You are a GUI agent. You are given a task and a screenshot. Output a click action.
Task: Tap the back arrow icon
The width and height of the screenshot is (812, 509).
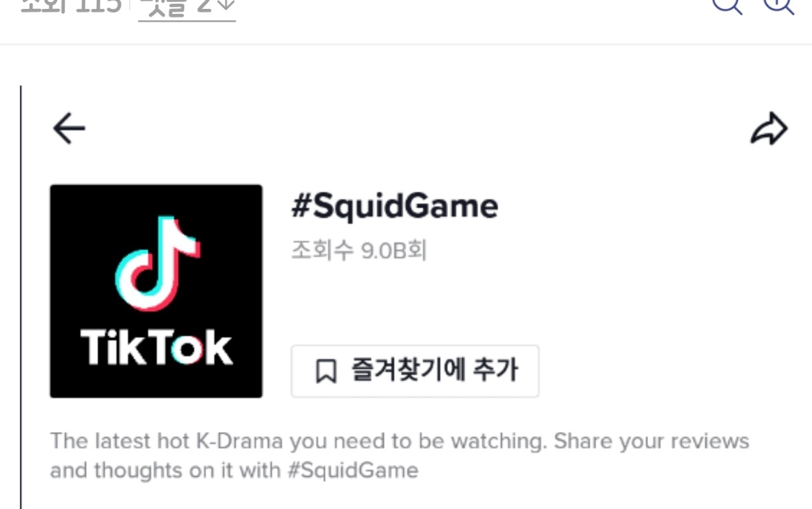69,129
